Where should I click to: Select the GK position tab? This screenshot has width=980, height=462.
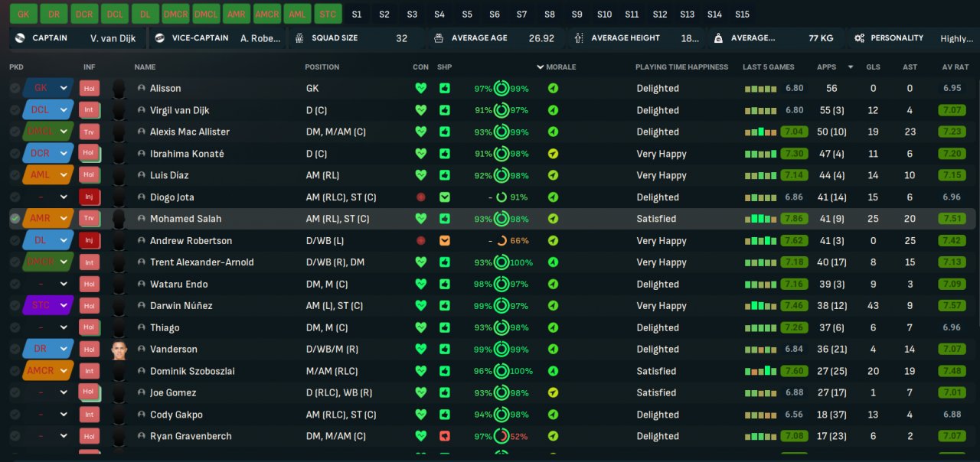tap(23, 14)
